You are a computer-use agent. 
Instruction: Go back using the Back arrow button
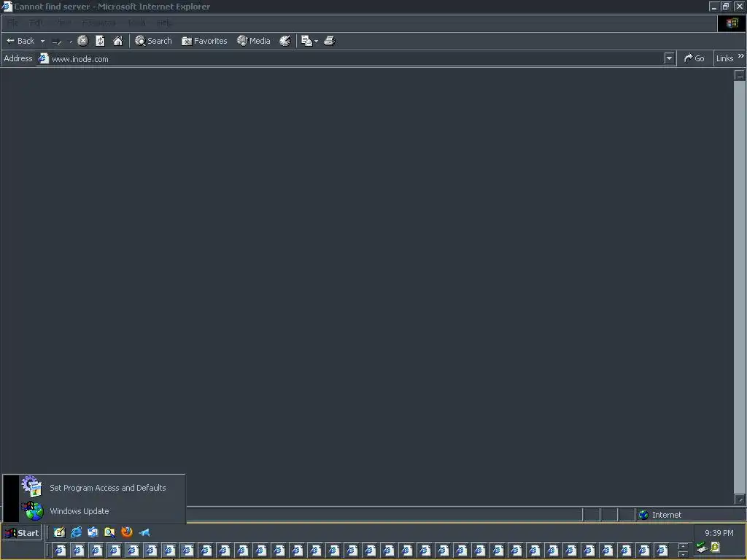tap(20, 41)
